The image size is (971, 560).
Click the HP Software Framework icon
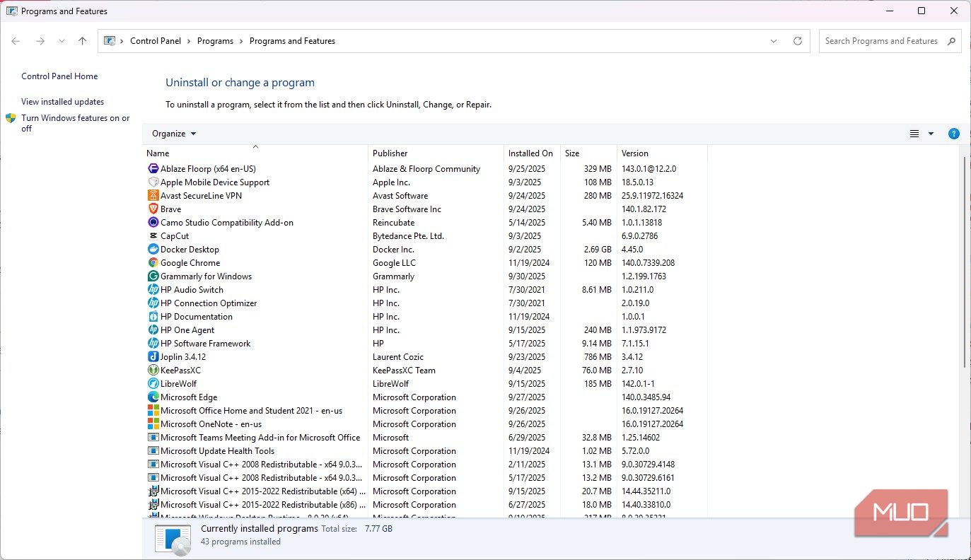click(x=153, y=344)
